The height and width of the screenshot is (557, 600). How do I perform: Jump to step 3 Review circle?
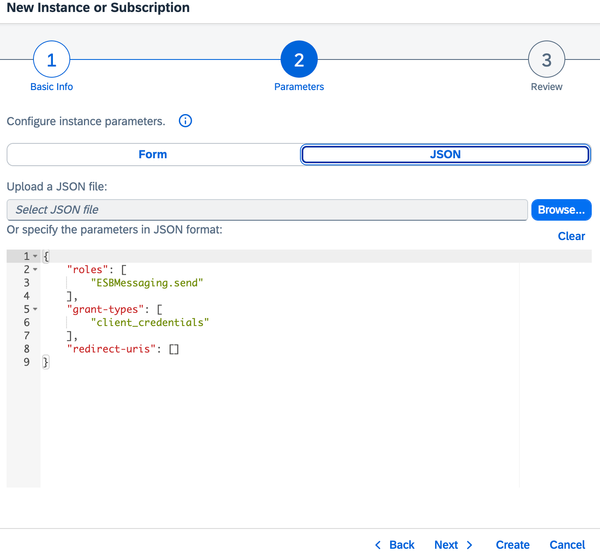[x=546, y=59]
